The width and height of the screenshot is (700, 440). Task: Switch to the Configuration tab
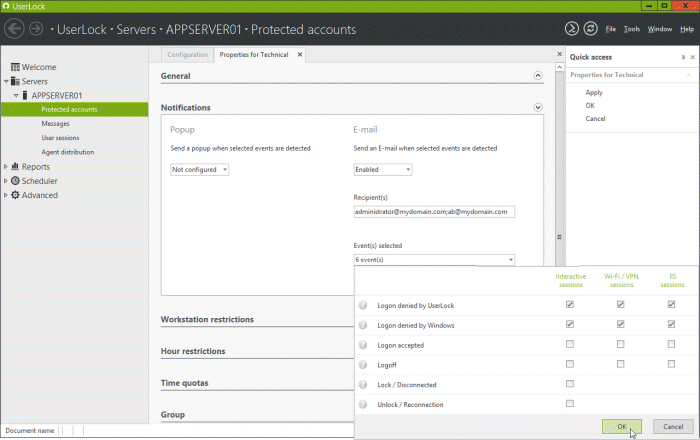point(188,54)
